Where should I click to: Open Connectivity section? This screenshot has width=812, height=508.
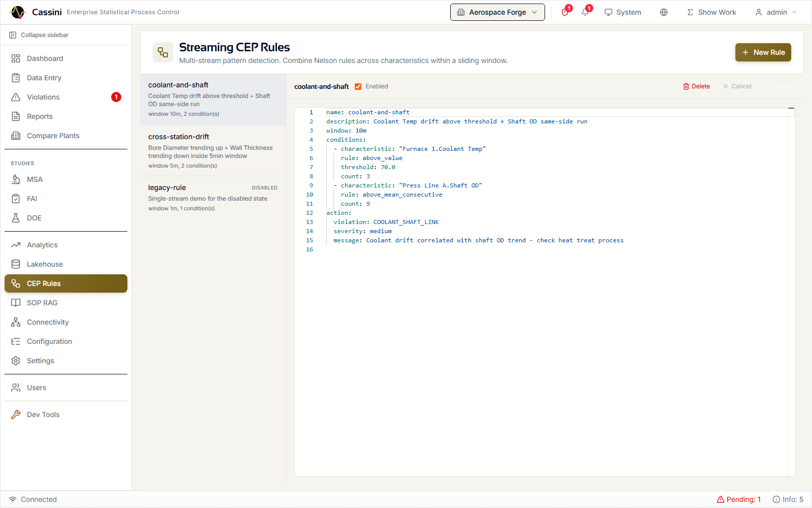tap(66, 322)
